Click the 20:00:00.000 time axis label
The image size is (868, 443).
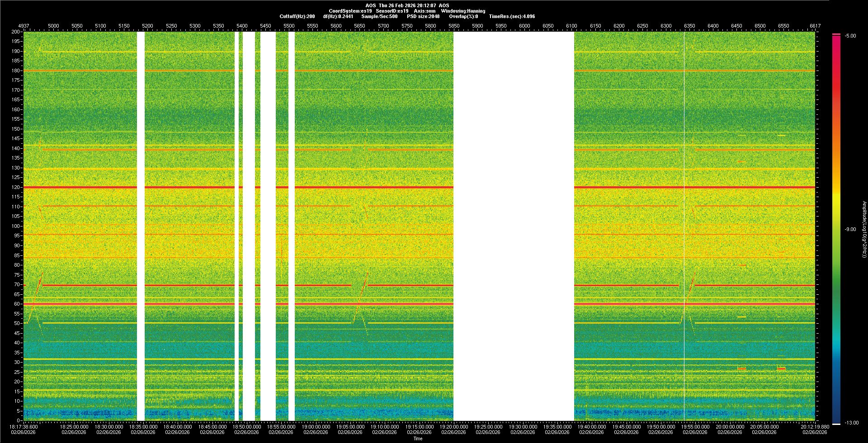(730, 426)
